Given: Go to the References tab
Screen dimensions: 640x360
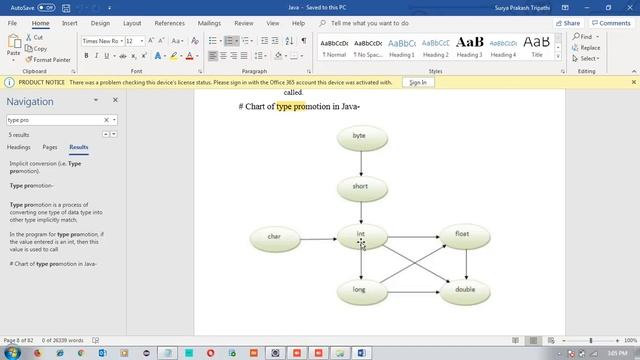Looking at the screenshot, I should coord(169,23).
